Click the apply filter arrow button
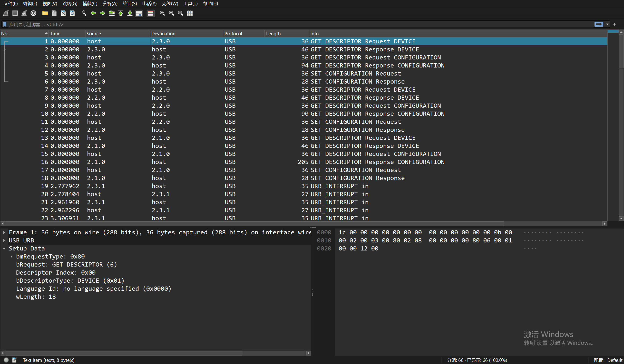The height and width of the screenshot is (364, 624). [x=599, y=24]
